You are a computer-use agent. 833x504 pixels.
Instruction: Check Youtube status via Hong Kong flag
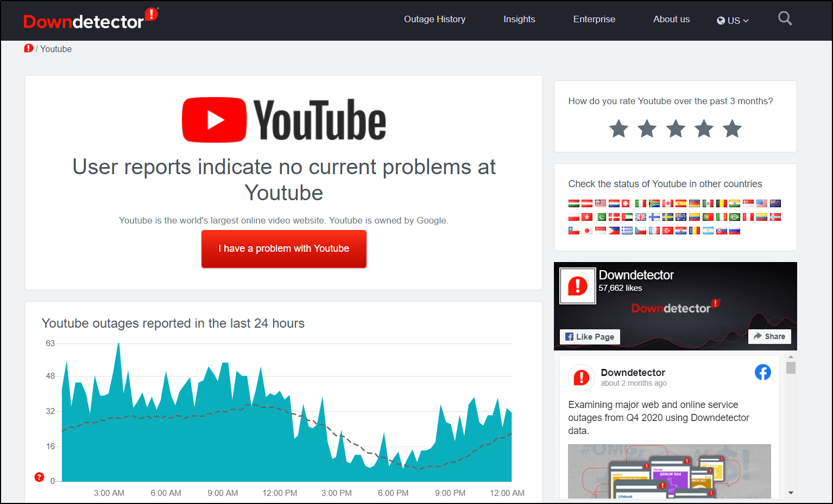[587, 217]
